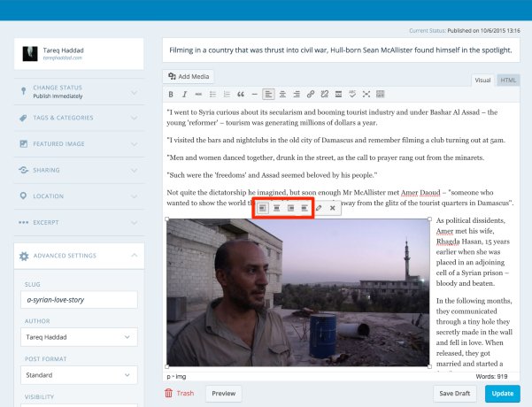Click the Add Media button
Screen dimensions: 532x407
tap(189, 77)
